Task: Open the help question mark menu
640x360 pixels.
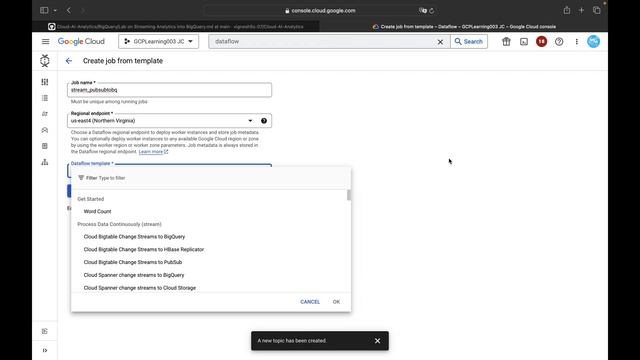Action: pos(559,42)
